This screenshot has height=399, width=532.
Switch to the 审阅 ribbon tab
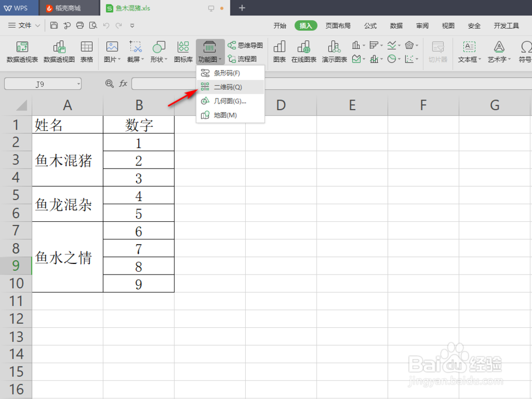(422, 26)
